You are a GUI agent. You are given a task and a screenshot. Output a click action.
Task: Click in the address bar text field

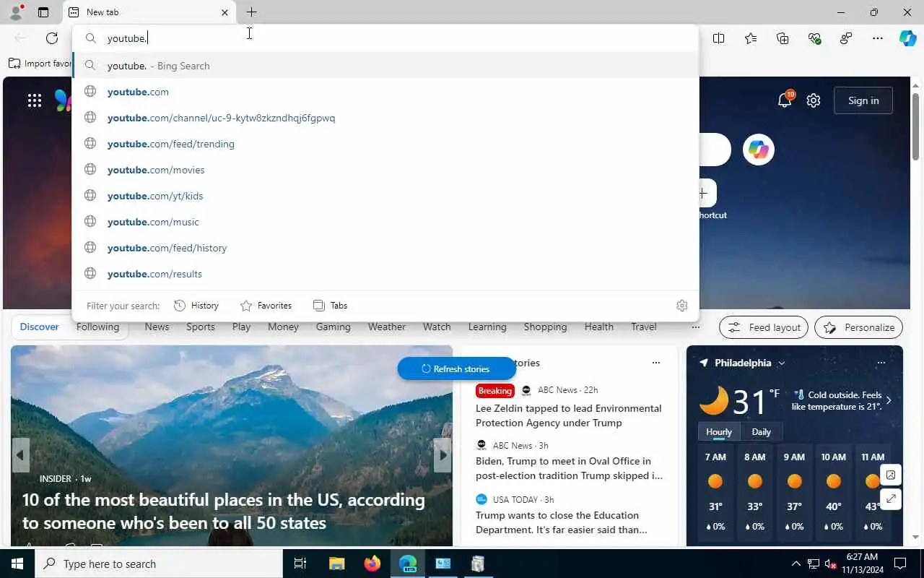coord(385,38)
